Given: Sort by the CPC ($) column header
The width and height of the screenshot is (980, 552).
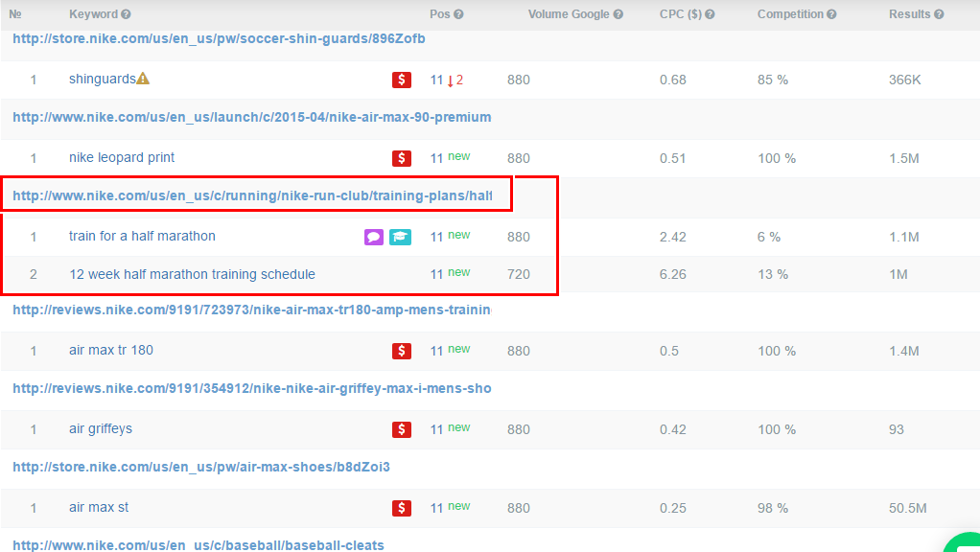Looking at the screenshot, I should 681,14.
